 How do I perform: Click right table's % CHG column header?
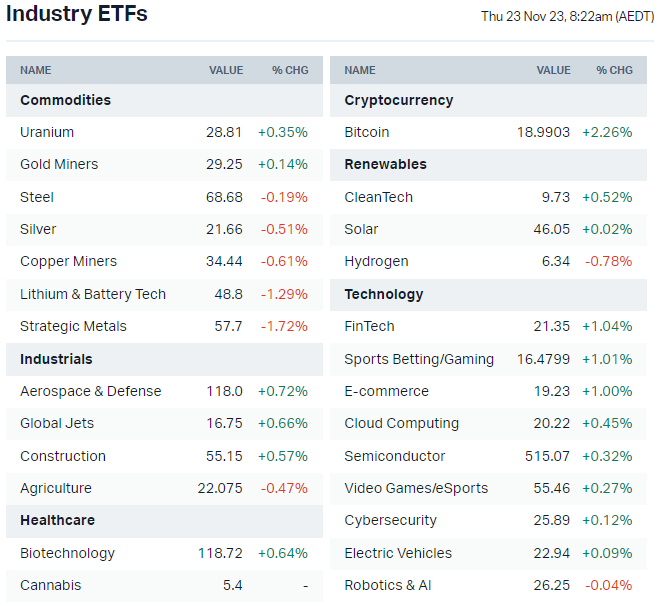[x=615, y=70]
